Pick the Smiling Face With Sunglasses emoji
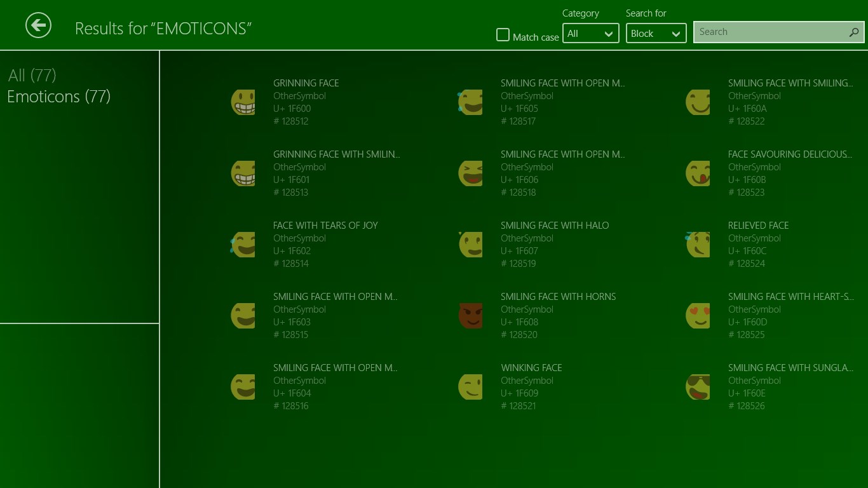 pos(698,387)
